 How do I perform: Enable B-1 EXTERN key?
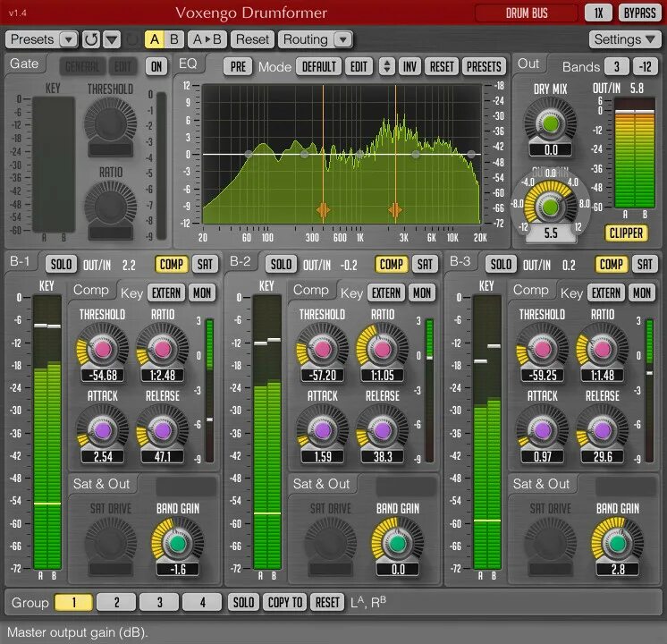[x=166, y=292]
